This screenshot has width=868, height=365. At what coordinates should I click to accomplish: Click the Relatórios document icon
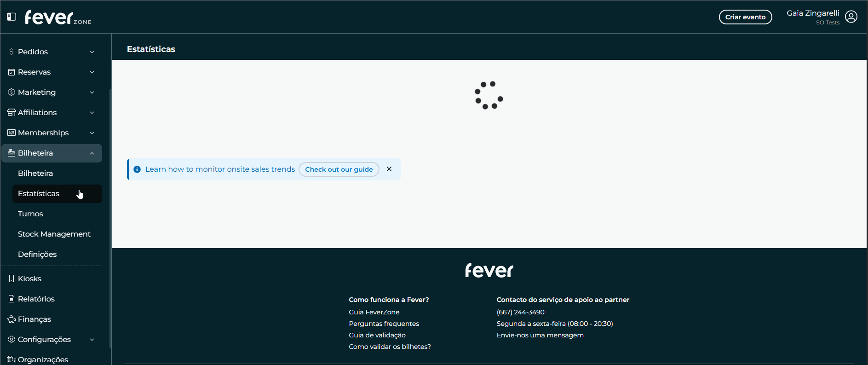pyautogui.click(x=11, y=299)
